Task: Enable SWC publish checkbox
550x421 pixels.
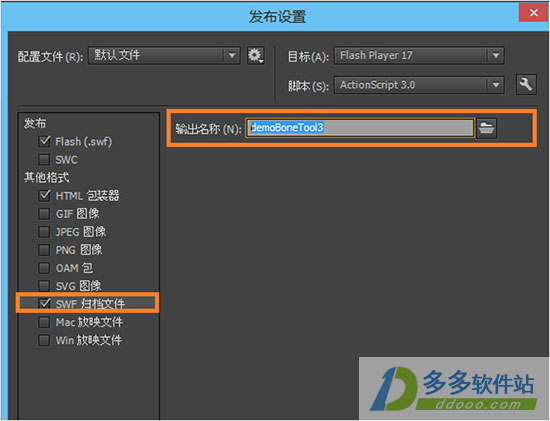Action: [x=44, y=160]
